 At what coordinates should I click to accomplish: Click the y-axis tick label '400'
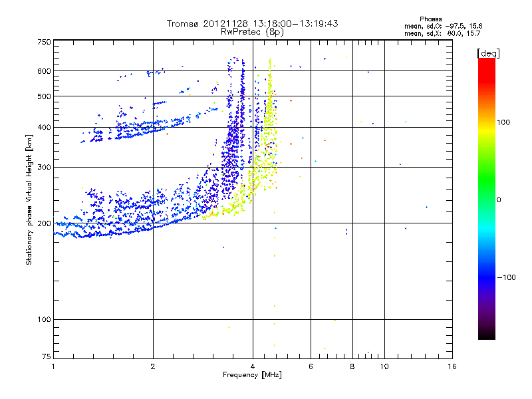coord(44,127)
